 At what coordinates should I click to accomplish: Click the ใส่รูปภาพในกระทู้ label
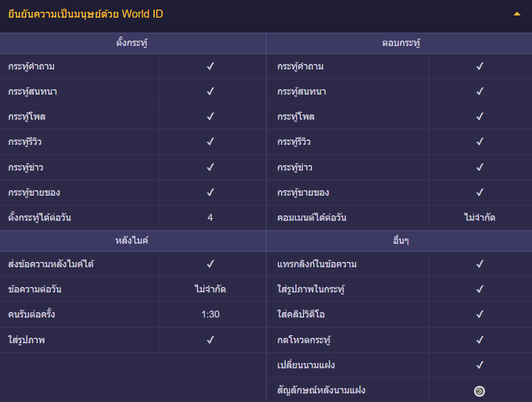coord(311,289)
